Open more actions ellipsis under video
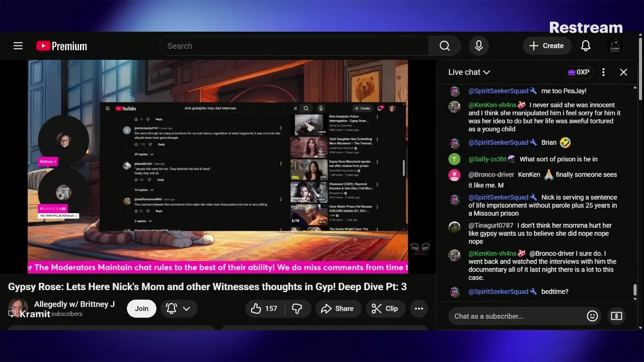This screenshot has width=644, height=362. click(419, 309)
